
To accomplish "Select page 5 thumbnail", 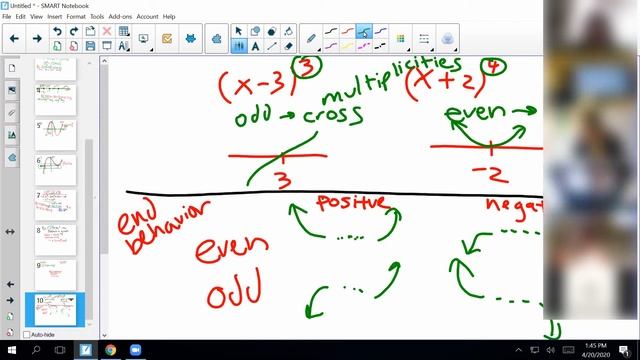I will pos(56,135).
